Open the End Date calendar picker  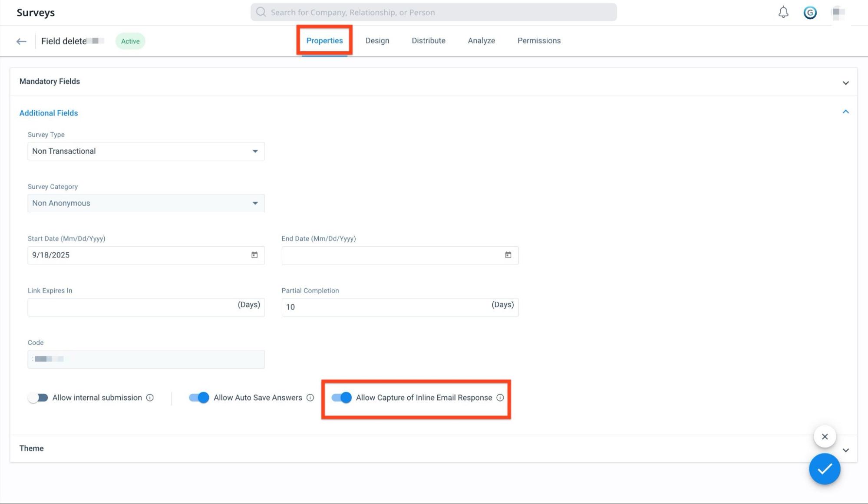point(508,255)
